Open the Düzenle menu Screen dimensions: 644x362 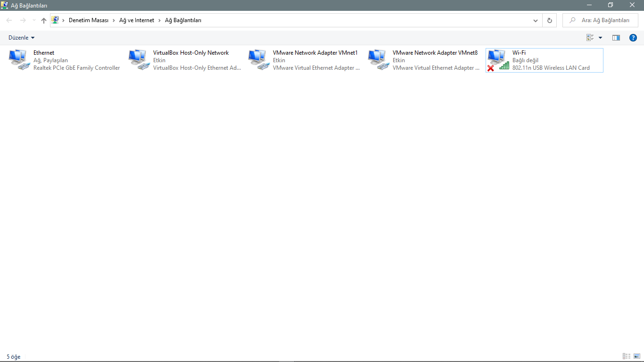click(22, 38)
